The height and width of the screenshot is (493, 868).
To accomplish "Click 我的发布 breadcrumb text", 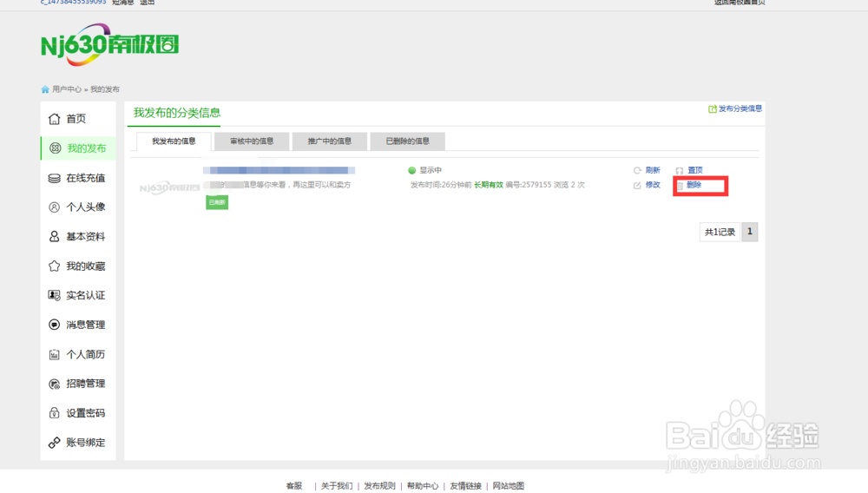I will point(105,89).
